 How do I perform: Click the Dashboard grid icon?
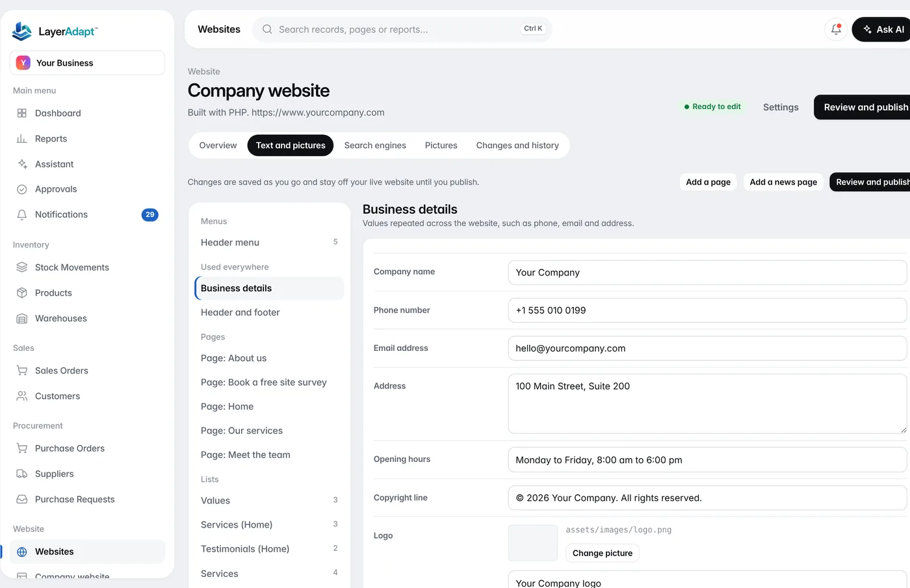point(22,113)
